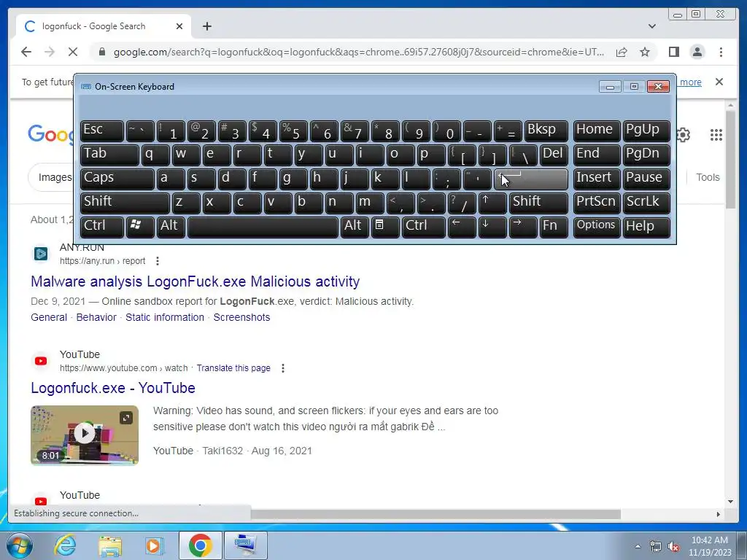Toggle the left Shift key on keyboard
747x560 pixels.
125,203
